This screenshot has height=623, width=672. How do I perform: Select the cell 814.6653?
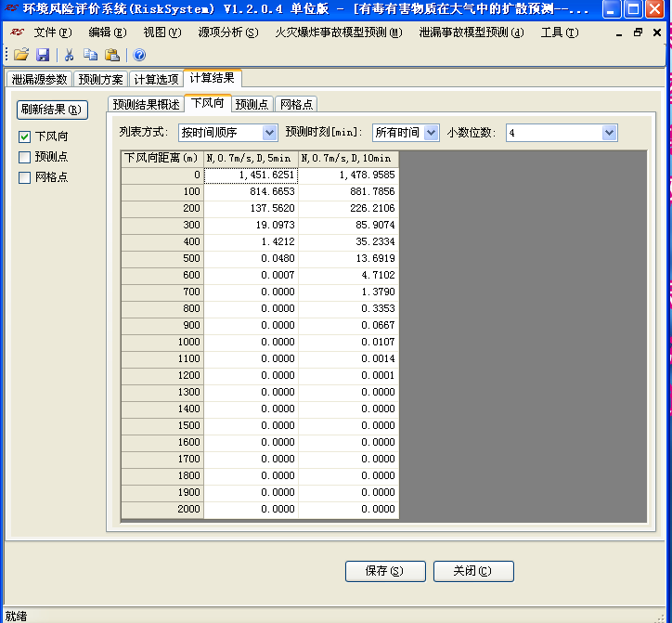[x=251, y=191]
